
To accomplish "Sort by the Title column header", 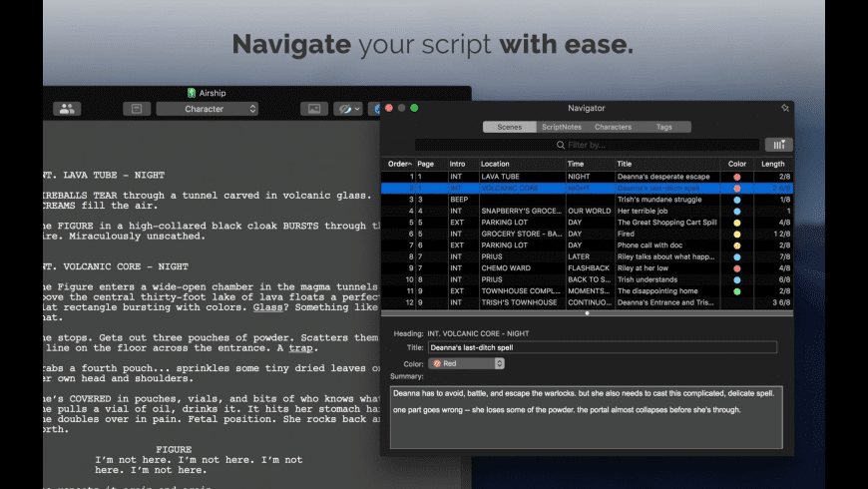I will point(667,164).
